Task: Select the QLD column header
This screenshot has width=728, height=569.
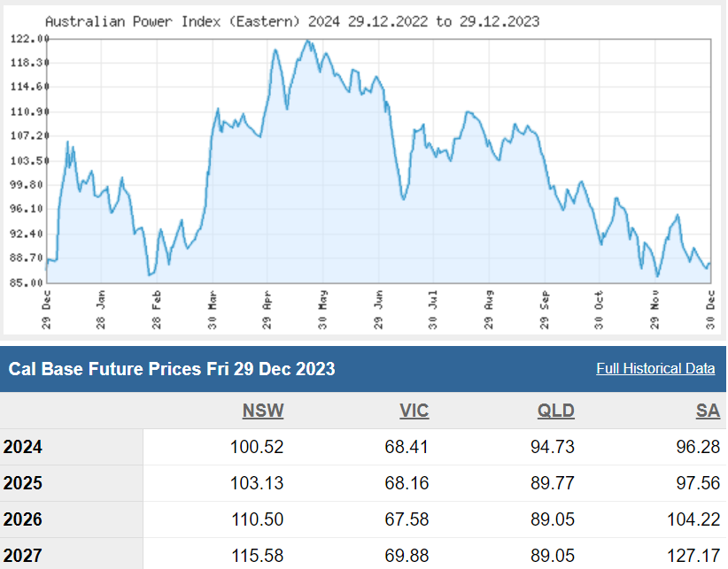Action: click(x=555, y=411)
